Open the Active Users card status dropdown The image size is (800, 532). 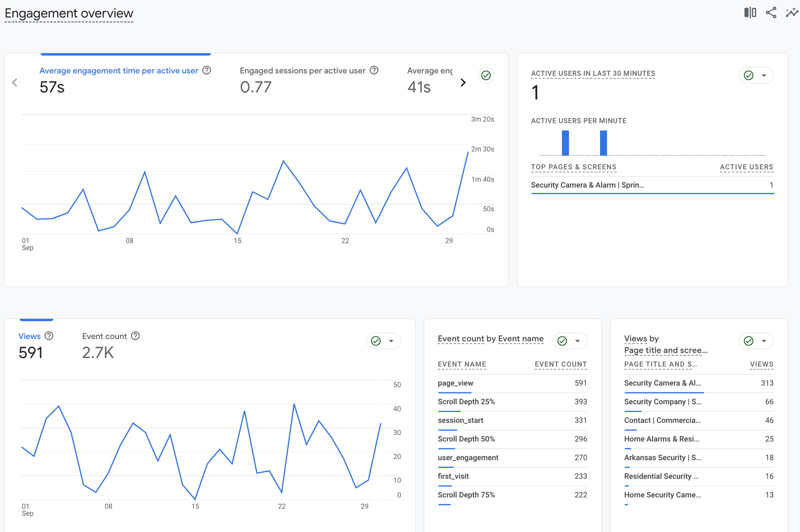764,75
